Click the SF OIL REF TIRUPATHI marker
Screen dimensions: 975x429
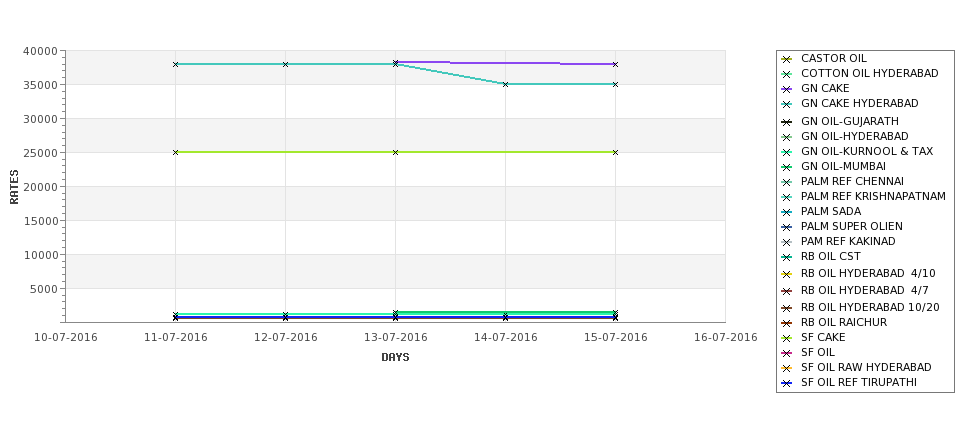click(787, 383)
